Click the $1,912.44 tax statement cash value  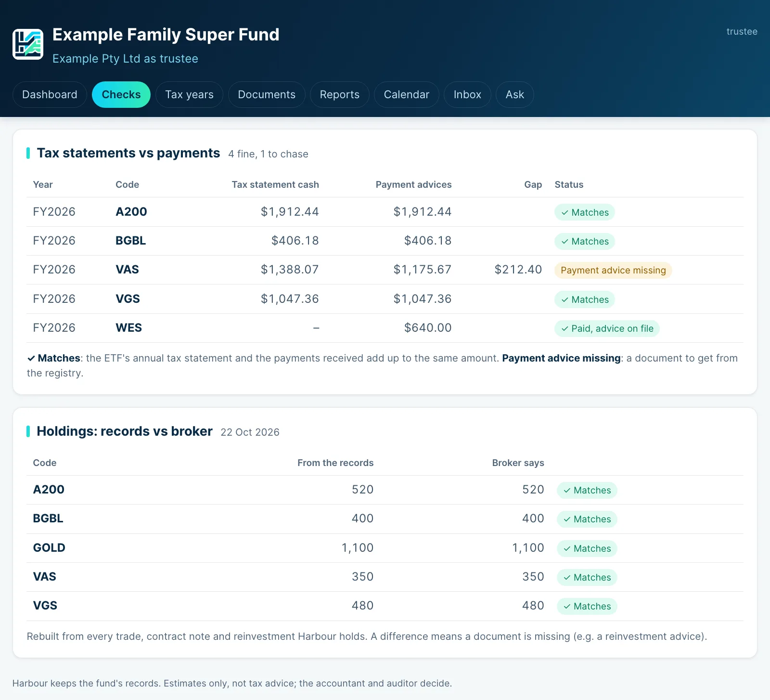tap(290, 212)
